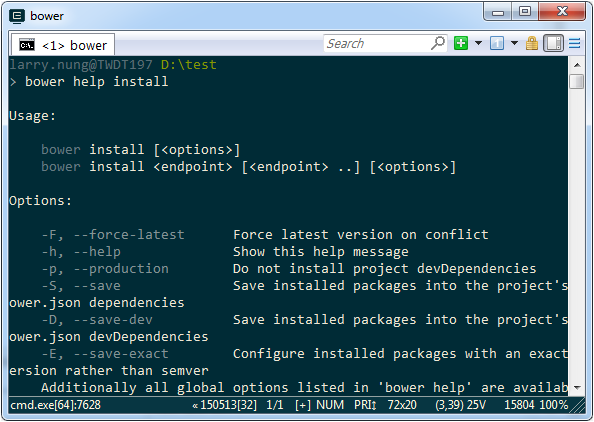
Task: Toggle the alternative console panel view icon
Action: coord(553,43)
